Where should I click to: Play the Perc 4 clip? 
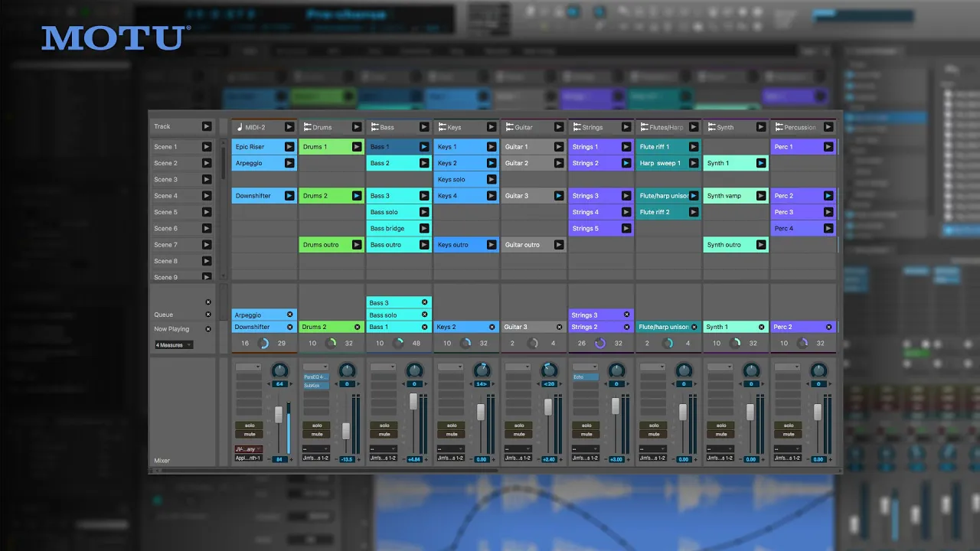(828, 228)
